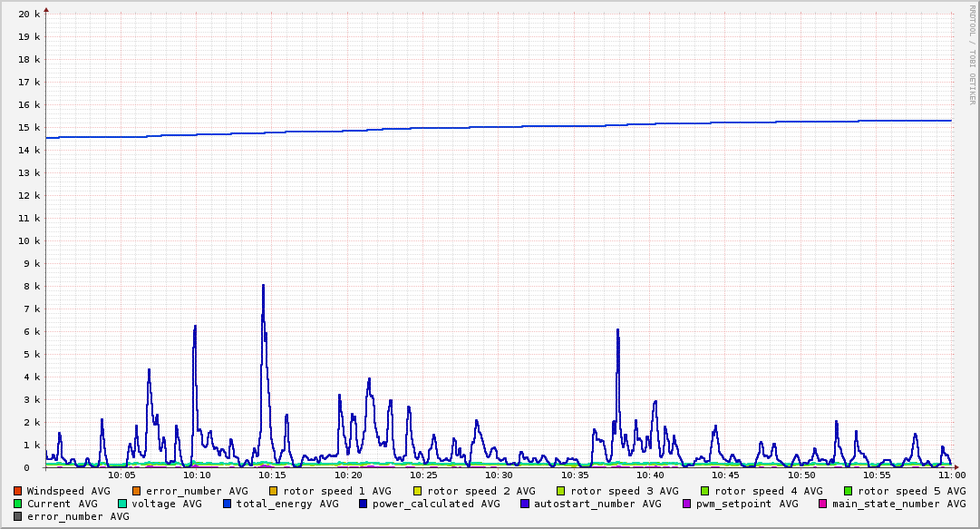This screenshot has height=529, width=980.
Task: Click the gray error_number AVG swatch
Action: pos(17,516)
